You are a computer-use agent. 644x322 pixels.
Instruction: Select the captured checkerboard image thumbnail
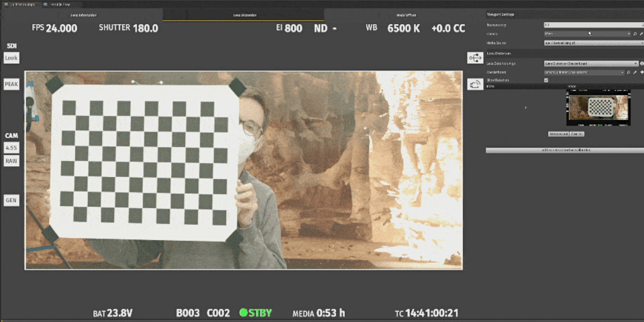(x=598, y=109)
